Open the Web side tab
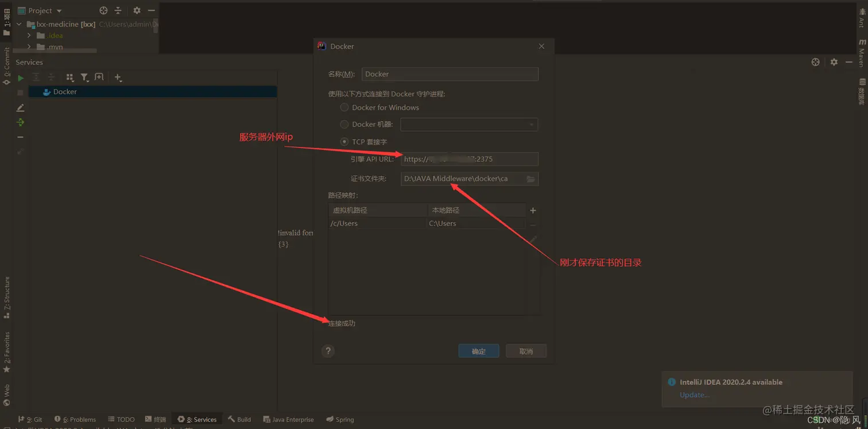 pos(7,395)
